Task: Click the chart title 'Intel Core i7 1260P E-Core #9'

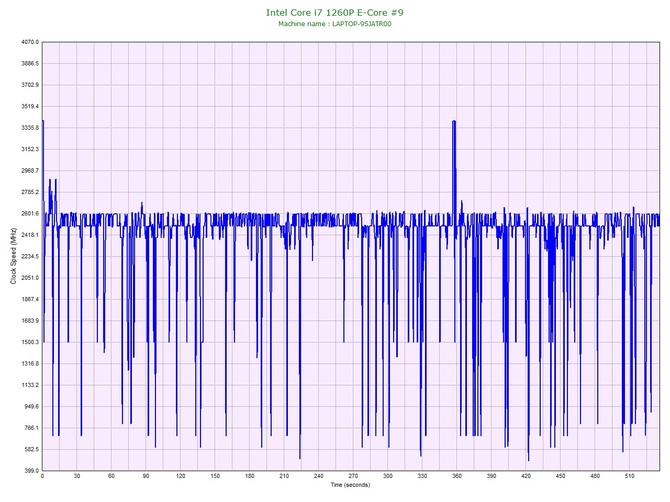Action: [335, 12]
